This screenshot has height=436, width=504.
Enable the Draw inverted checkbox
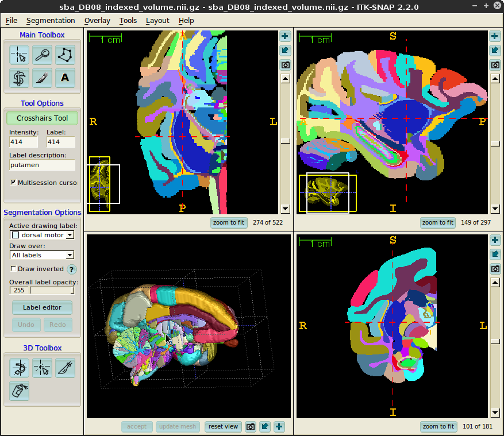[14, 269]
